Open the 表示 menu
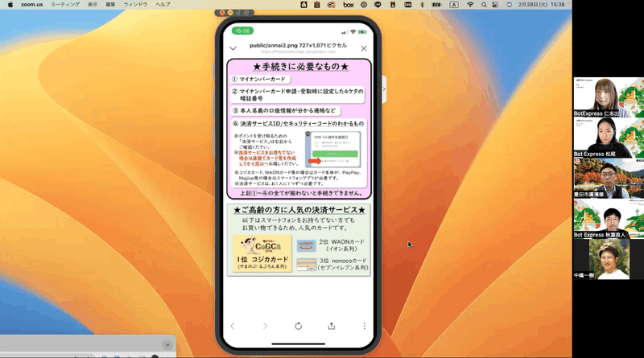Viewport: 644px width, 358px height. coord(93,5)
